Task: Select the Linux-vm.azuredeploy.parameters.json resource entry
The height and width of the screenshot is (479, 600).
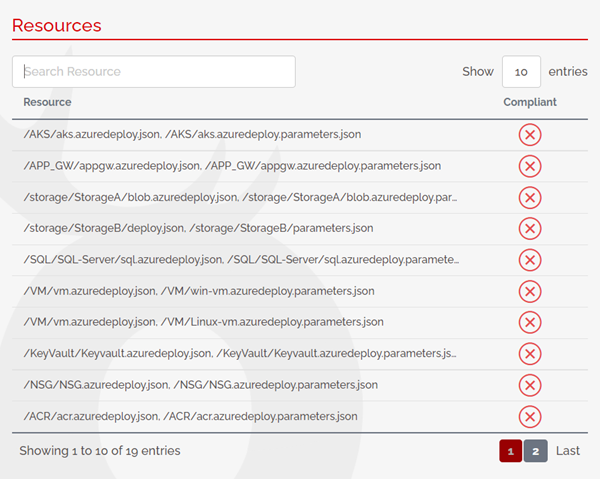Action: (203, 322)
